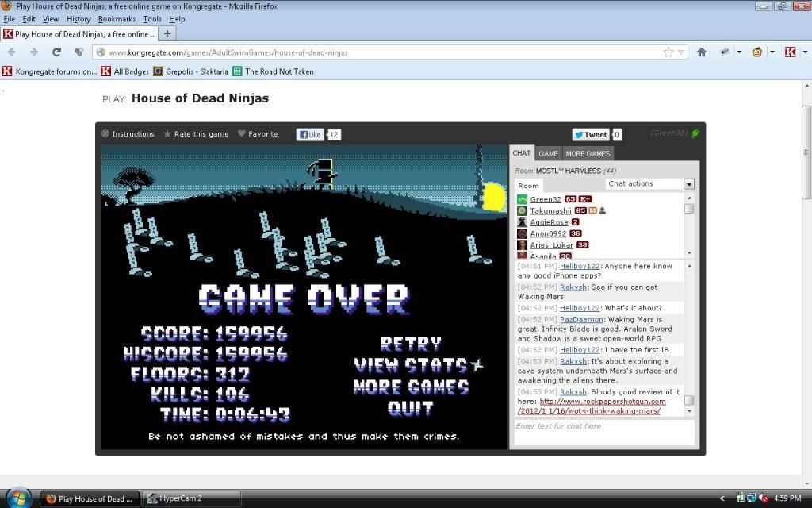Click Takumashii's avatar in the user list
The height and width of the screenshot is (508, 812).
point(522,210)
